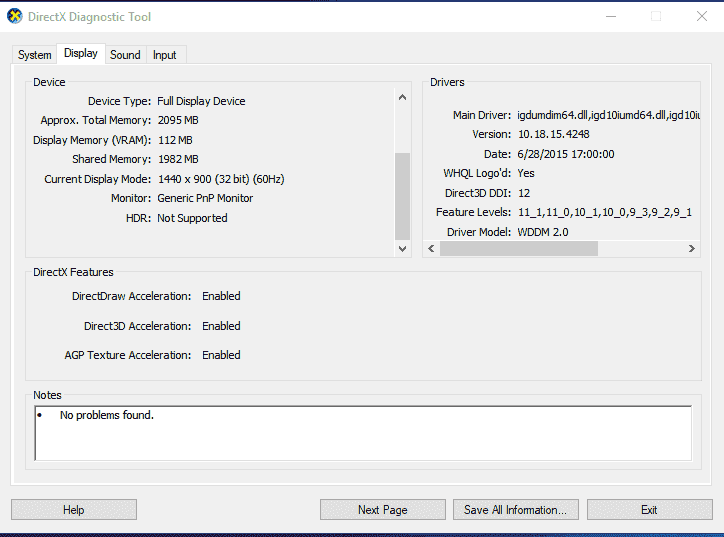Click the Next Page button

click(383, 510)
